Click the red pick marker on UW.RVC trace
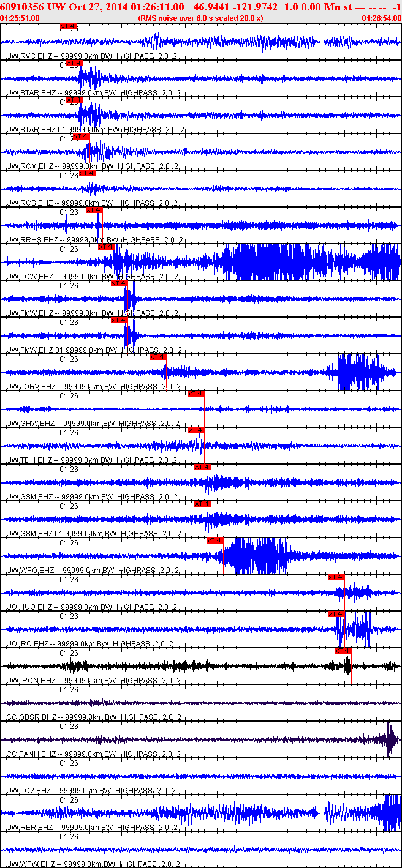This screenshot has height=868, width=402. click(x=69, y=28)
